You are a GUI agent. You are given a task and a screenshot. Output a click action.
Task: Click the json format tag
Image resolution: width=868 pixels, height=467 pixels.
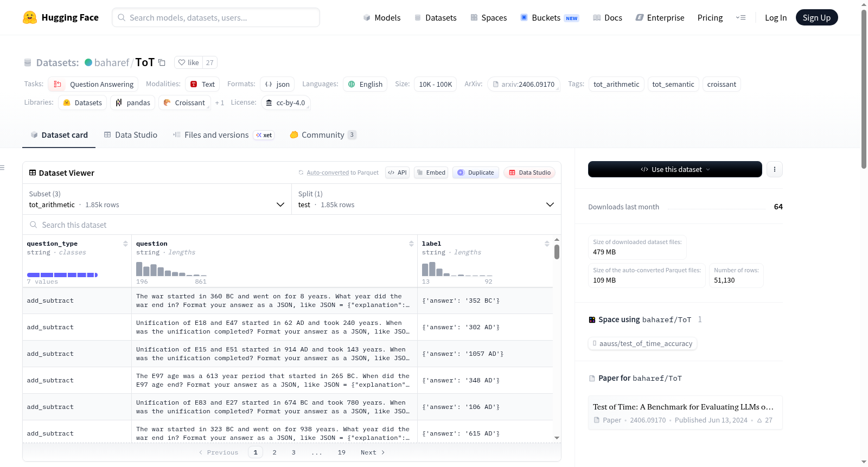(x=277, y=84)
